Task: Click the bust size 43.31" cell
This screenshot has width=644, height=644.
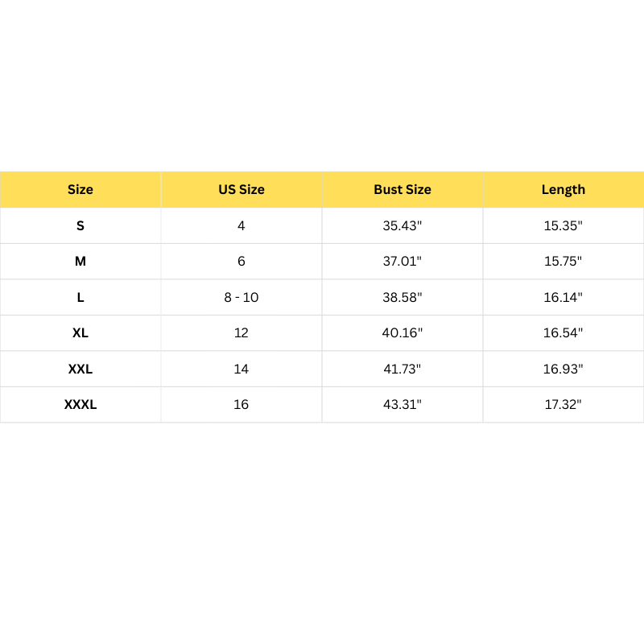Action: 402,405
